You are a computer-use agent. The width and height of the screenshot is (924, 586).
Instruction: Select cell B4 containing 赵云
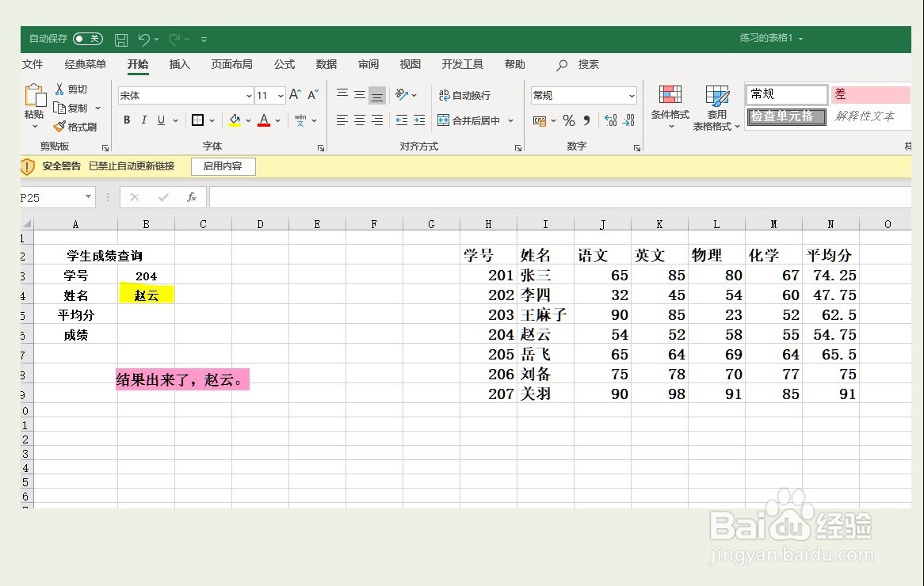pos(146,295)
